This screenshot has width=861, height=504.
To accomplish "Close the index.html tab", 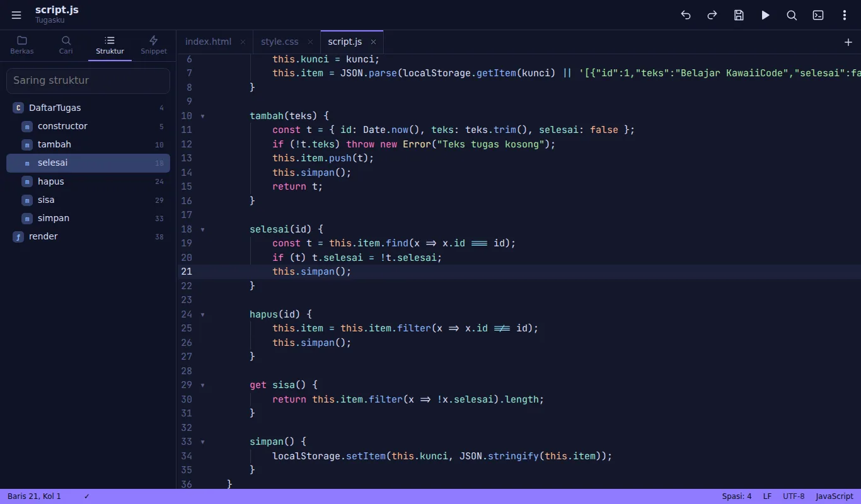I will (243, 42).
